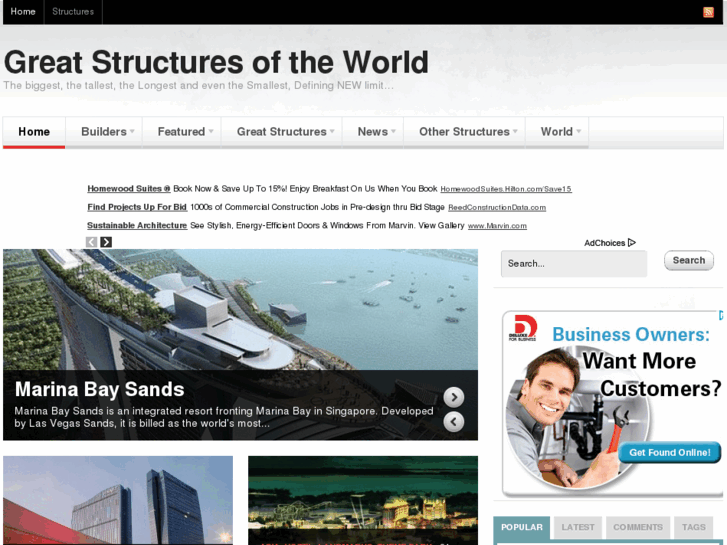Switch to the Tags tab

coord(694,527)
